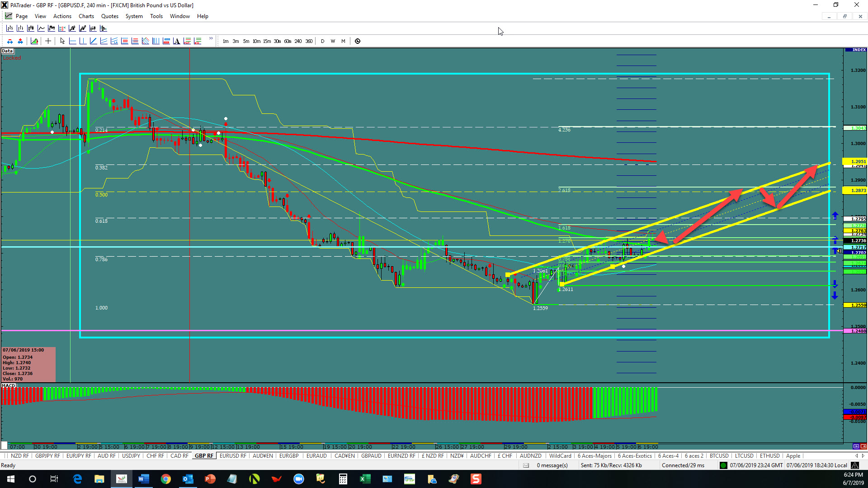The image size is (868, 488).
Task: Pick the vertical line drawing tool
Action: 83,41
